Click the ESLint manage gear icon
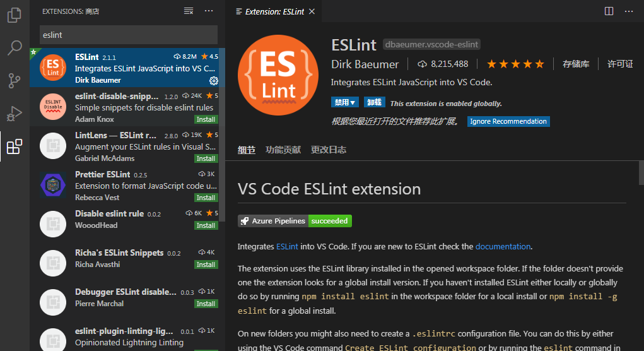The height and width of the screenshot is (351, 644). 214,81
